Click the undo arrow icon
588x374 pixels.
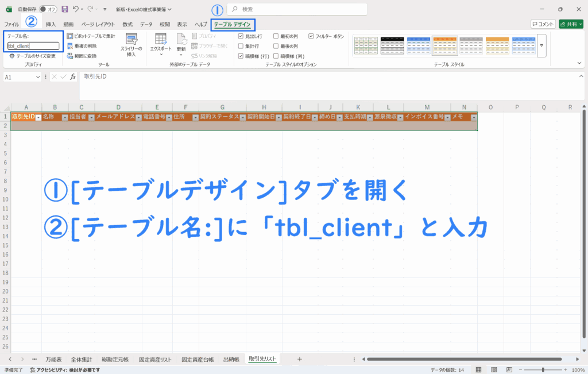click(x=76, y=9)
